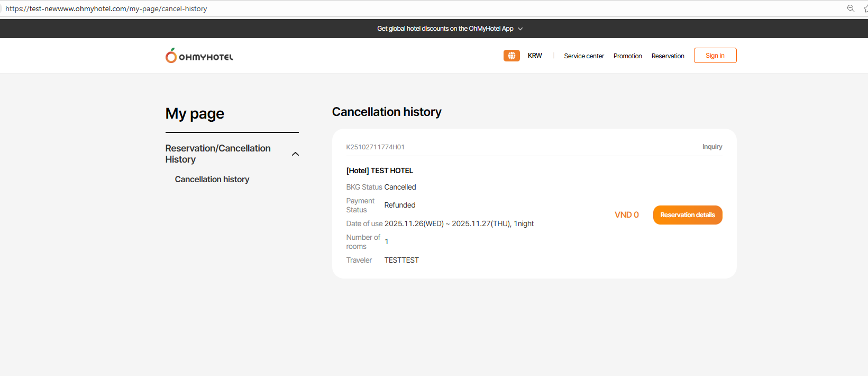868x376 pixels.
Task: Click booking number K25102711774H01
Action: (375, 147)
